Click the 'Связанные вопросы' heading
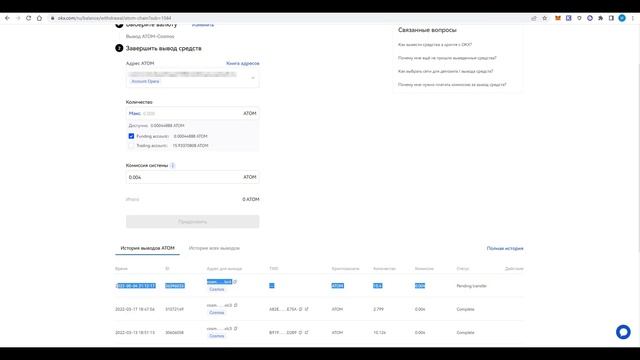The height and width of the screenshot is (360, 640). coord(427,30)
